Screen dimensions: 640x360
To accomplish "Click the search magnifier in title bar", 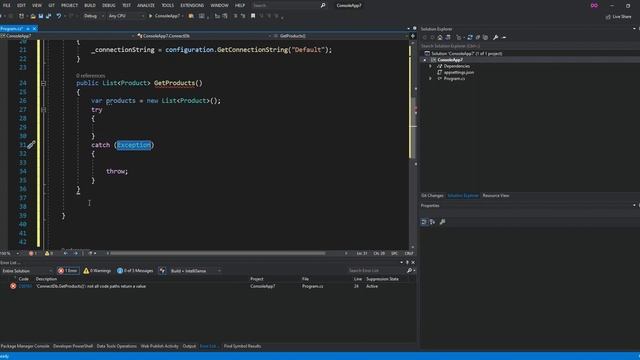I will click(x=323, y=5).
